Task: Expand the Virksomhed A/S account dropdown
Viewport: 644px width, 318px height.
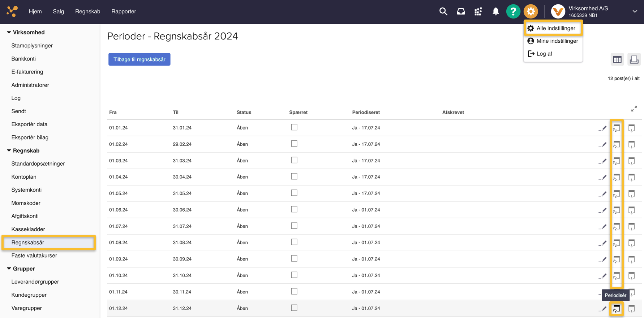Action: 635,12
